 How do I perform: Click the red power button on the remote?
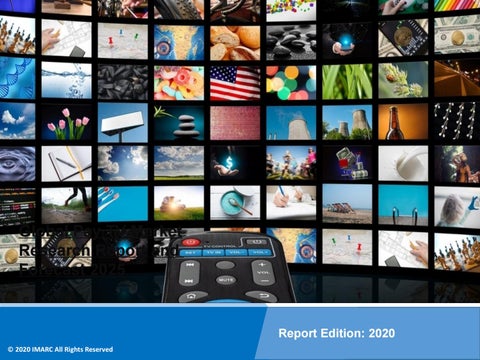pos(191,242)
